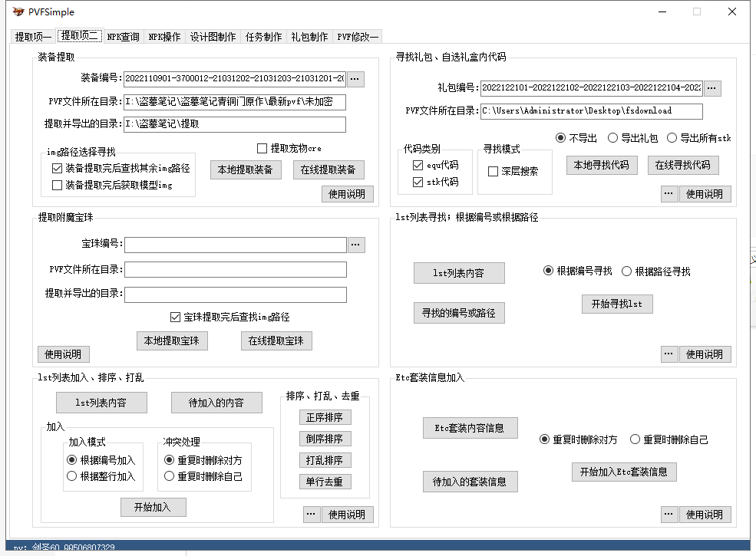The image size is (756, 556).
Task: Choose 根据路径寻找 radio option
Action: pyautogui.click(x=626, y=271)
